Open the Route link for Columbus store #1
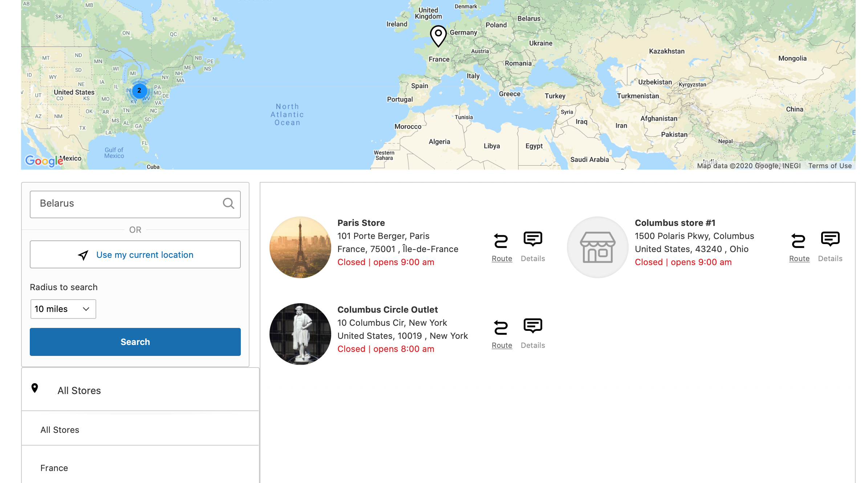The height and width of the screenshot is (483, 868). (799, 259)
